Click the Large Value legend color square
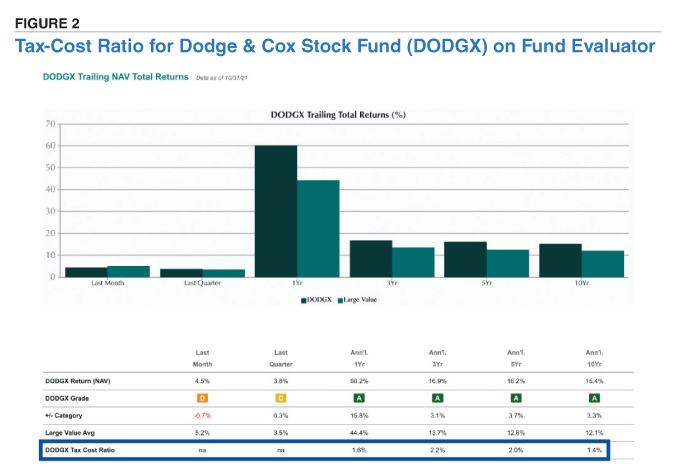 tap(340, 300)
